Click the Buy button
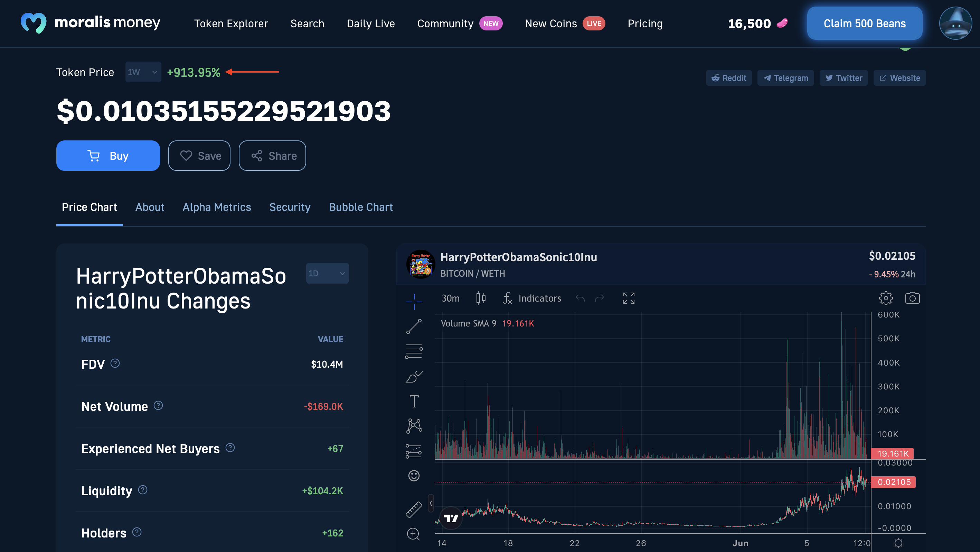 [x=108, y=156]
